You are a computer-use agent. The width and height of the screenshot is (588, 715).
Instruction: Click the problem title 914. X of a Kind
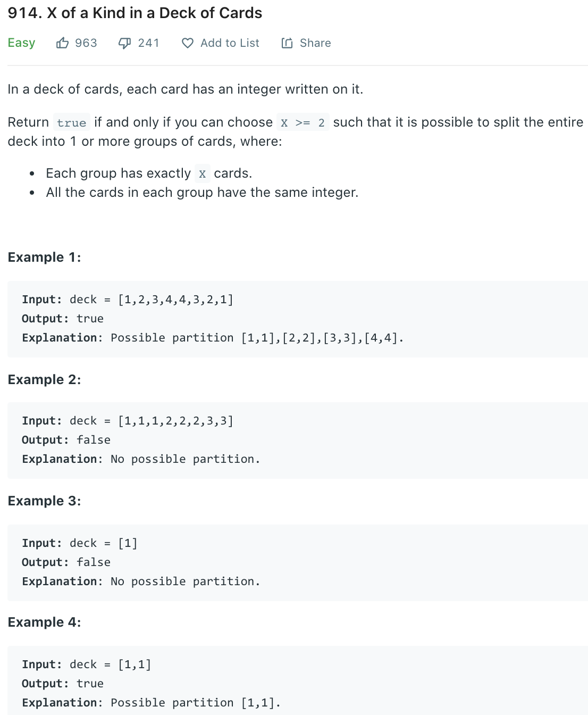click(135, 13)
